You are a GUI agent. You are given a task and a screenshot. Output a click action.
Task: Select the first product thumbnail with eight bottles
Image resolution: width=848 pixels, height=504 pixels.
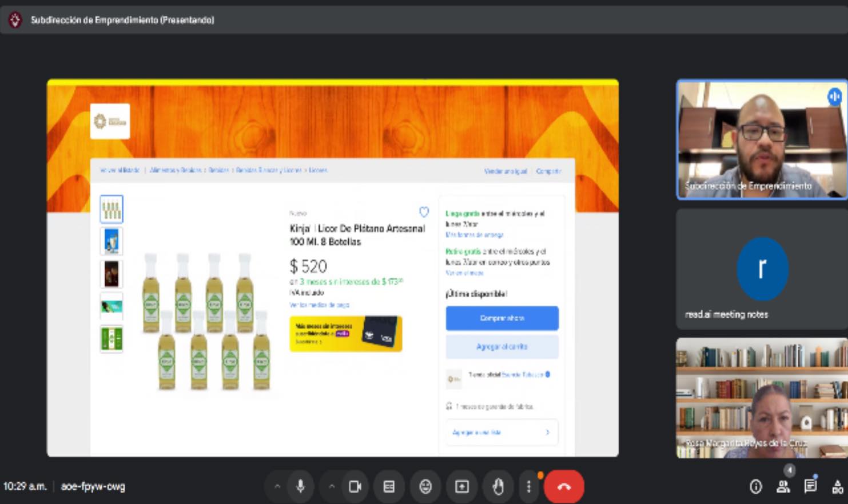pyautogui.click(x=112, y=209)
